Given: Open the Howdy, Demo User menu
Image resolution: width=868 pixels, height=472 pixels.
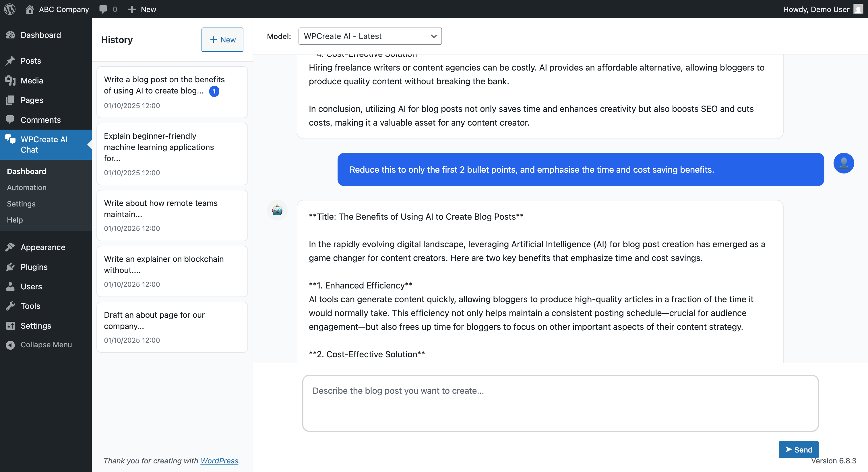Looking at the screenshot, I should 816,9.
